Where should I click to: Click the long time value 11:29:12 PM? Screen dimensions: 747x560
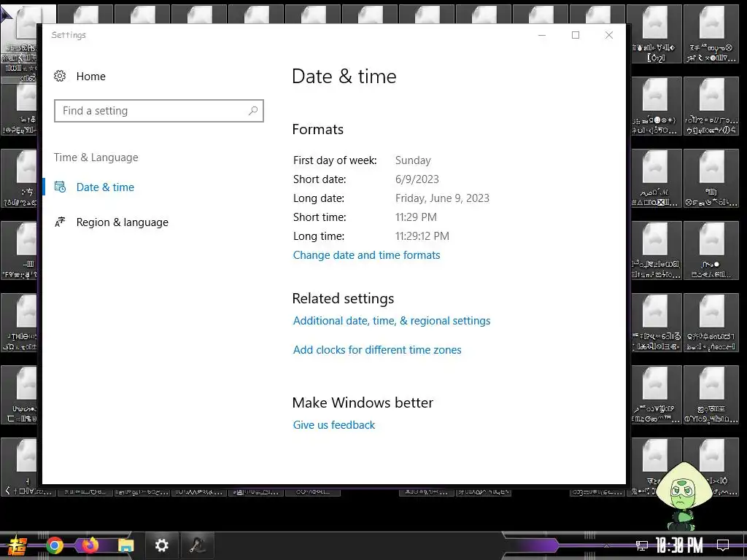click(x=422, y=236)
